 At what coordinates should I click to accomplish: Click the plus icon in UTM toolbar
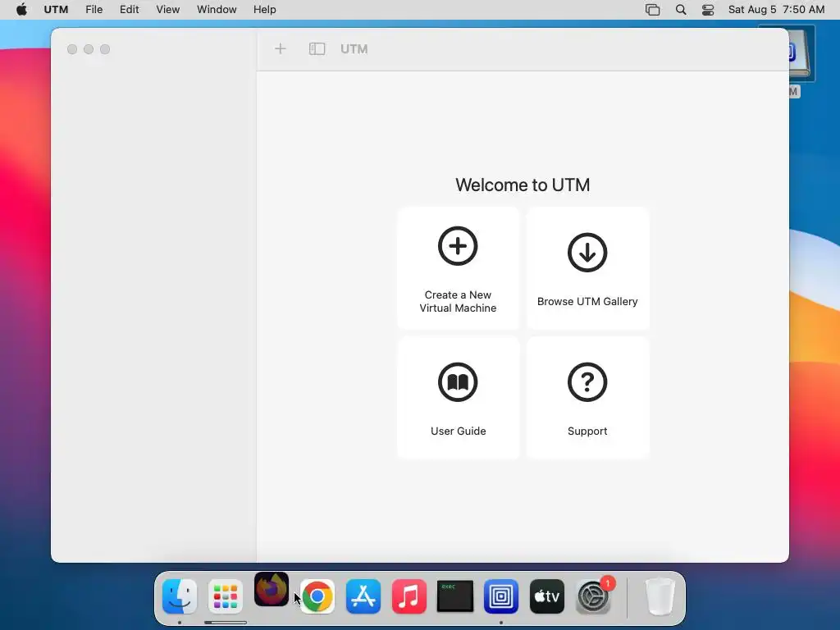pos(281,49)
